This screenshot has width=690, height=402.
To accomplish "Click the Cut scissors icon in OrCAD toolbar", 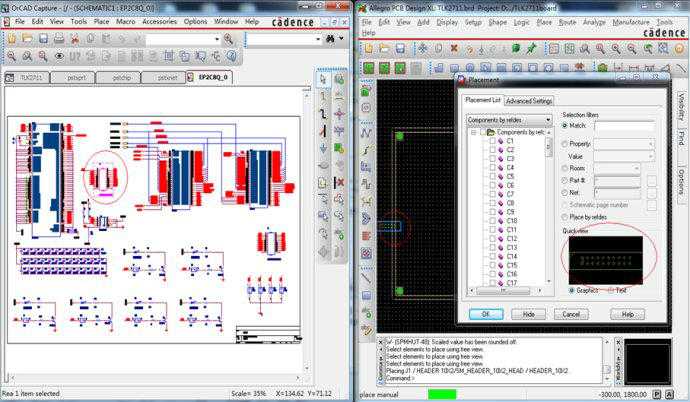I will (x=77, y=38).
